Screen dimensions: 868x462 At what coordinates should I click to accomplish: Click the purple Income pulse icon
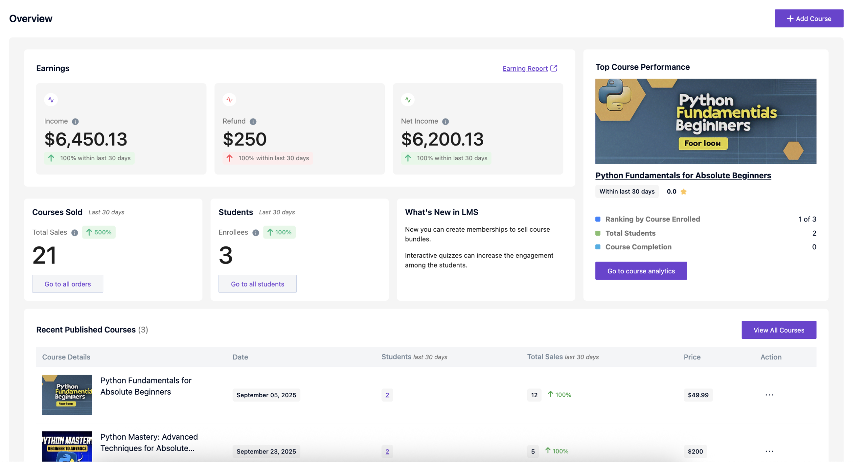pyautogui.click(x=51, y=100)
